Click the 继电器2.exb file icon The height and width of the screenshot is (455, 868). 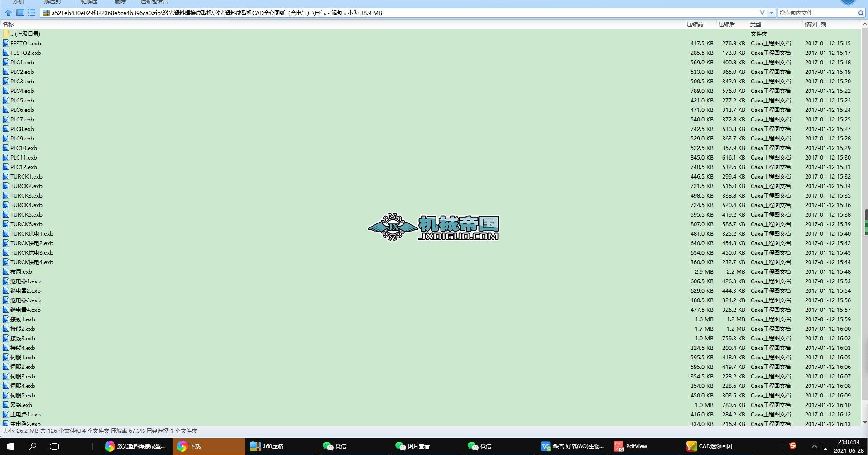coord(6,291)
